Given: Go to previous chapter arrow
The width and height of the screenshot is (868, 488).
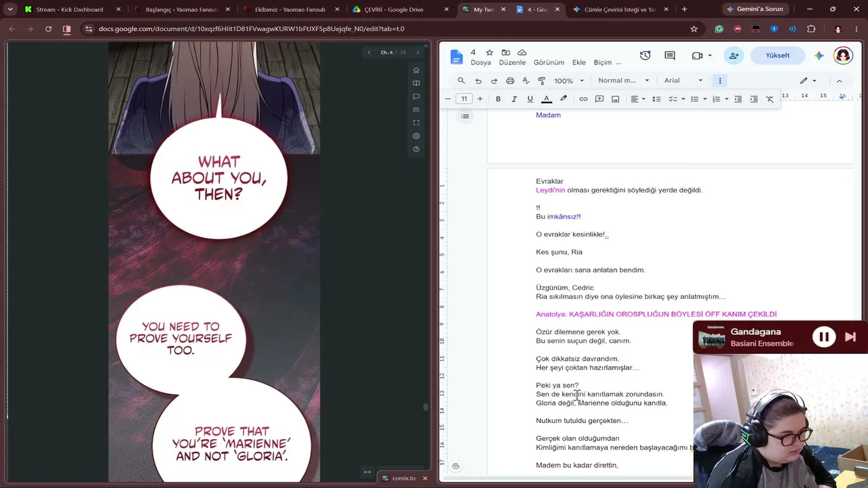Looking at the screenshot, I should tap(369, 52).
